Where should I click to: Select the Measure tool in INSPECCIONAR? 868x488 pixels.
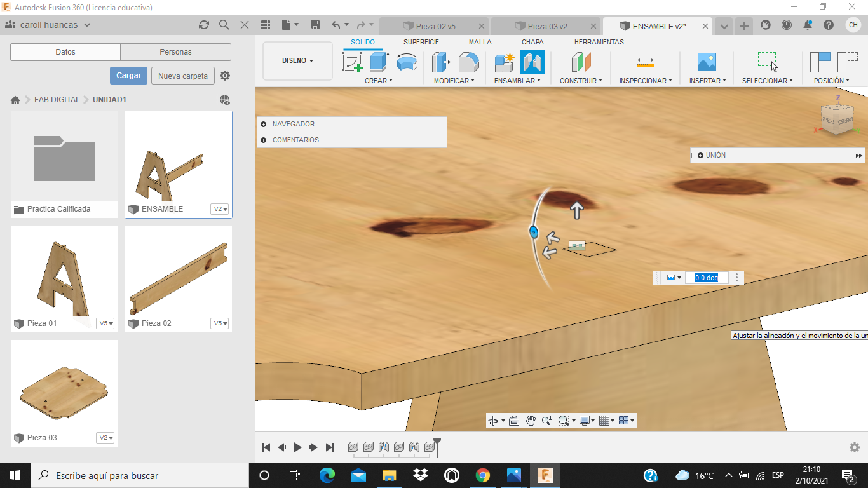tap(645, 62)
